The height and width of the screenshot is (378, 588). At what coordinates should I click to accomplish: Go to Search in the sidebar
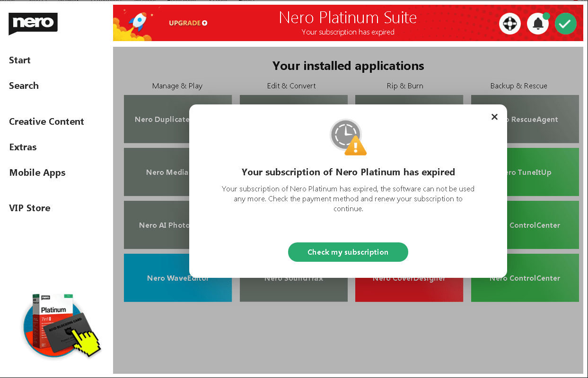point(24,86)
